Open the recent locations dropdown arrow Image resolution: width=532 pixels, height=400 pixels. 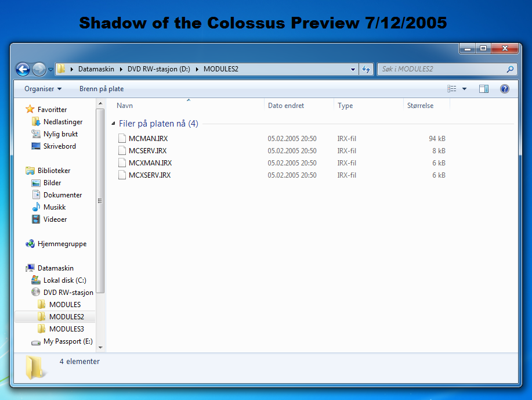click(x=50, y=70)
